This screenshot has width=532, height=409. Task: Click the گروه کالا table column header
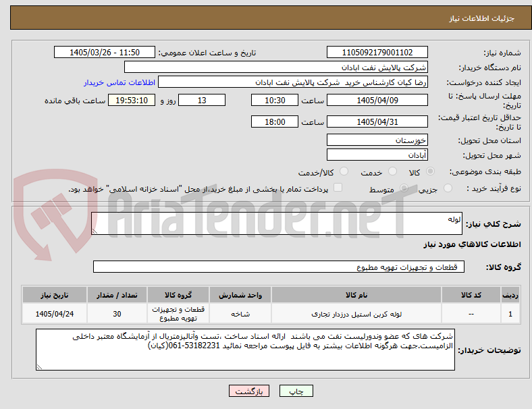coord(178,295)
